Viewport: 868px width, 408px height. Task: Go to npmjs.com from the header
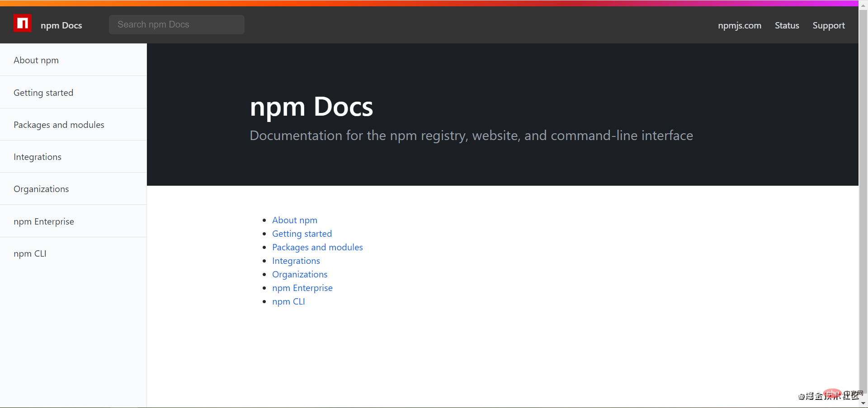tap(740, 25)
